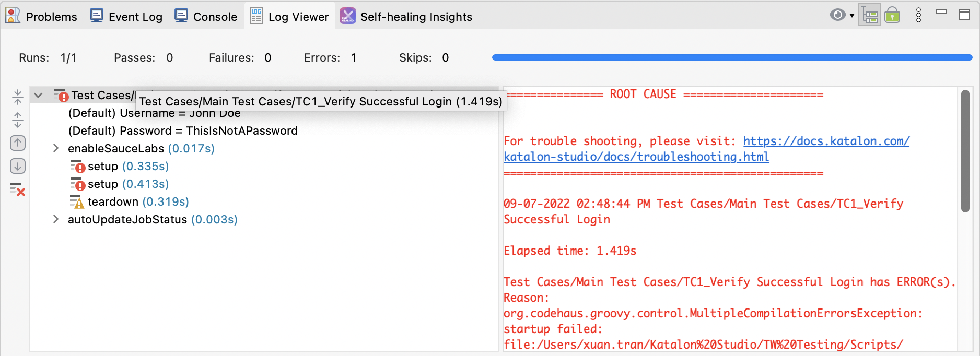Toggle the tree view mode icon
The height and width of the screenshot is (356, 980).
tap(869, 15)
